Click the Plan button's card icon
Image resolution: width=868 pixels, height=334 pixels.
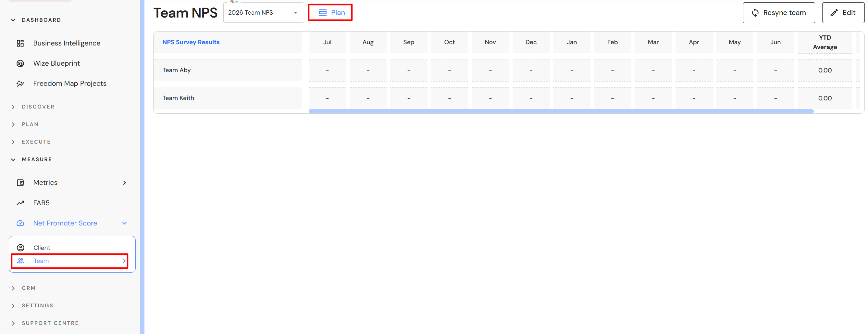click(322, 12)
